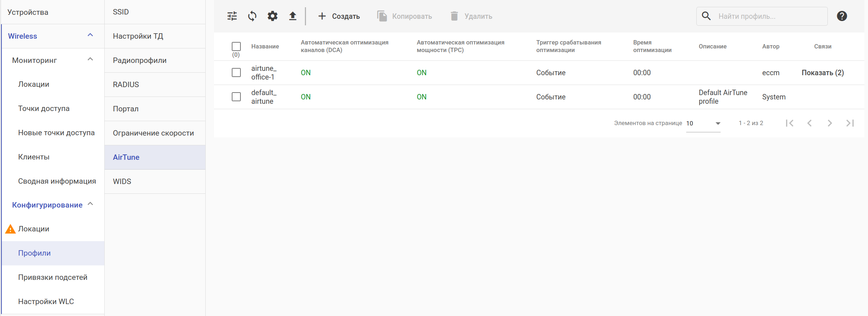Screen dimensions: 868x316
Task: Collapse the Мониторинг section chevron
Action: [91, 60]
